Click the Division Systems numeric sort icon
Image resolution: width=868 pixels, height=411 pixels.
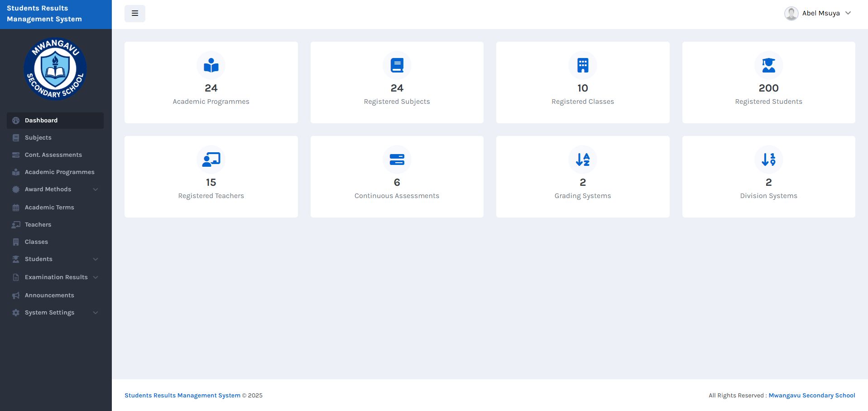768,160
